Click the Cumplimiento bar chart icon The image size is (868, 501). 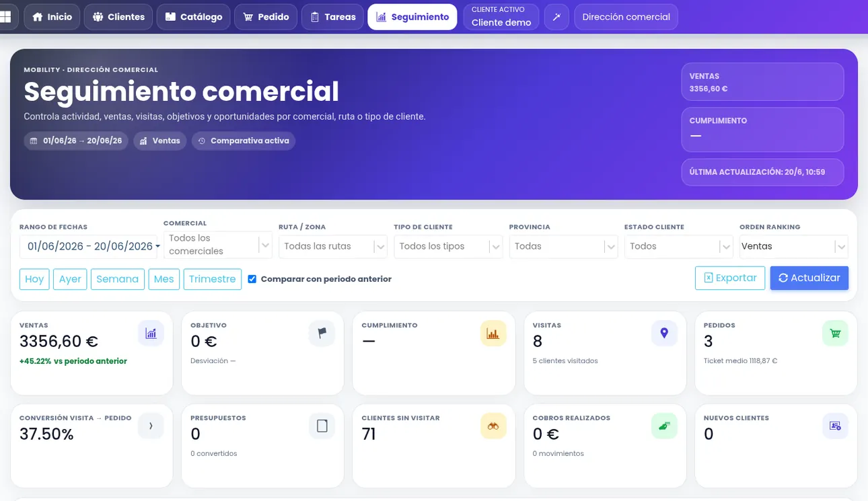[493, 334]
